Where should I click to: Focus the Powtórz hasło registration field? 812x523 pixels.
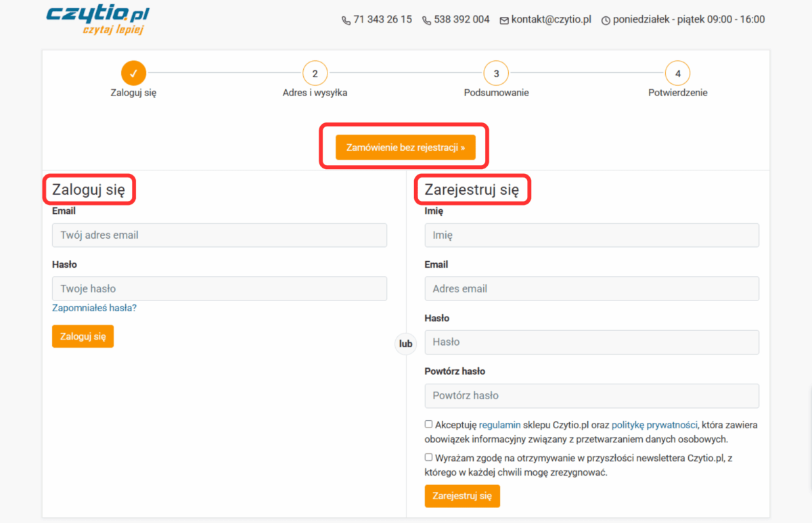(x=591, y=396)
